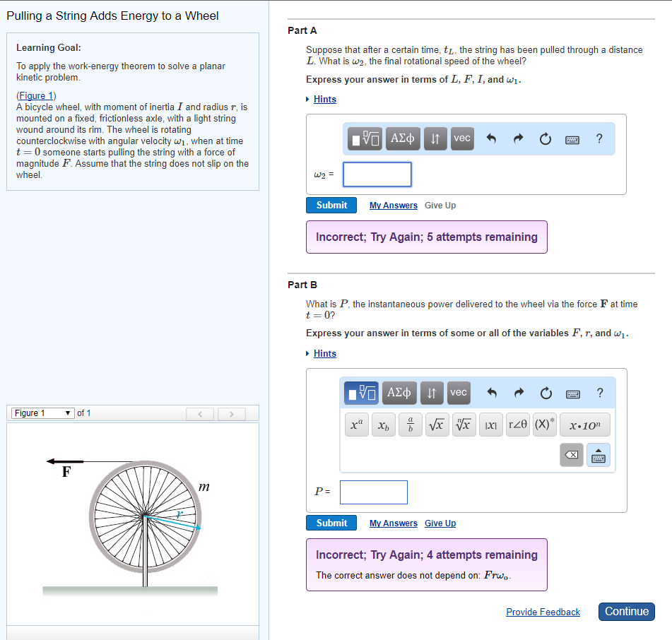Open the Greek letters palette in Part A
Viewport: 672px width, 640px height.
[402, 138]
